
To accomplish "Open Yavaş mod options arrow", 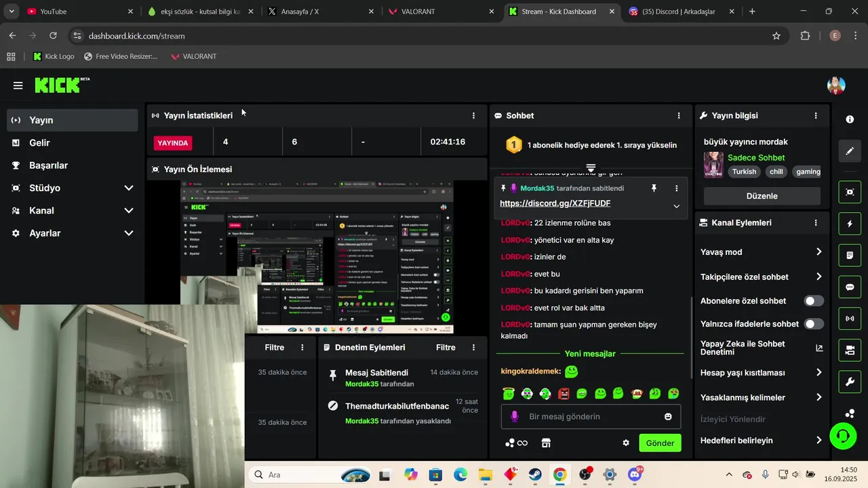I will [818, 251].
